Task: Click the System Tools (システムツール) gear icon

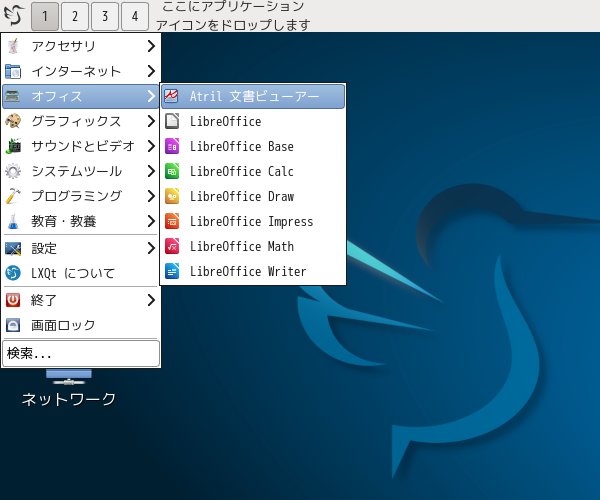Action: point(13,171)
